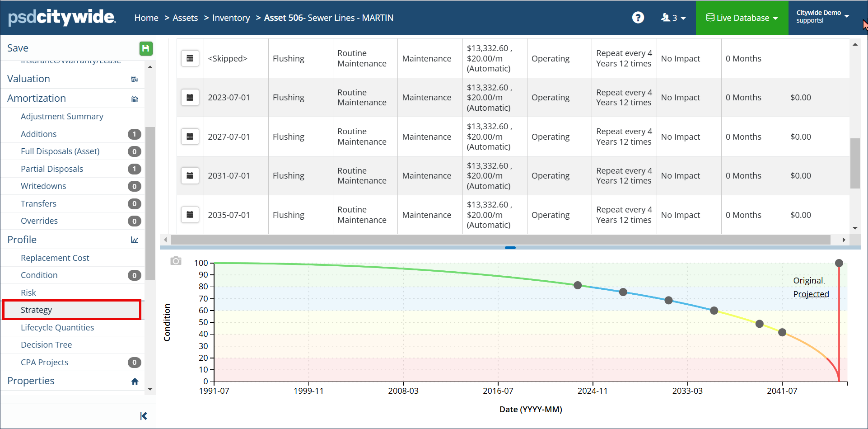Click the chart camera snapshot icon
Image resolution: width=868 pixels, height=429 pixels.
coord(176,261)
